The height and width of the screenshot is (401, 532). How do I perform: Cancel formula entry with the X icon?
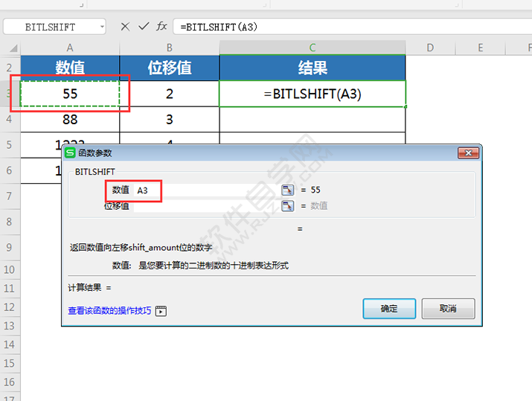click(125, 27)
